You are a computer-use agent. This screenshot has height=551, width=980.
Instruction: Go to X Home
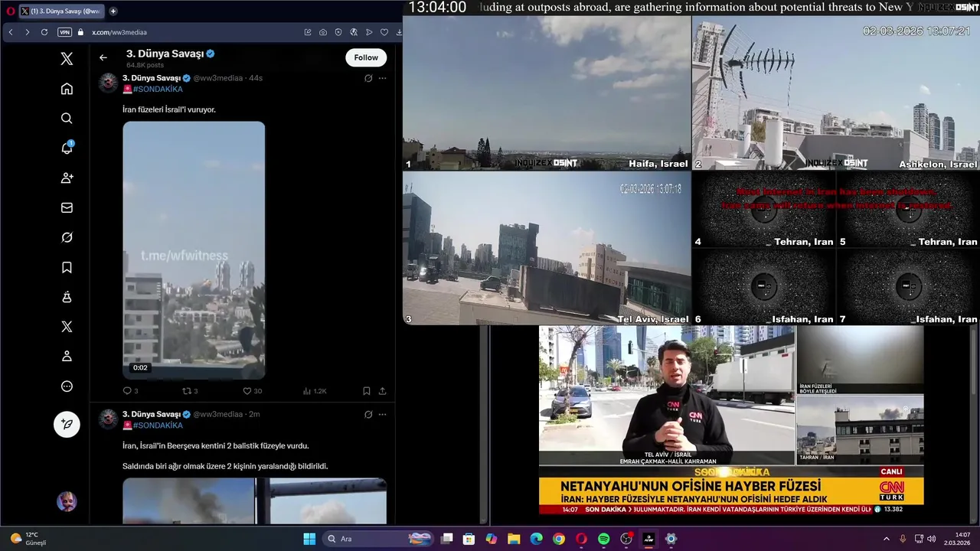(x=67, y=89)
